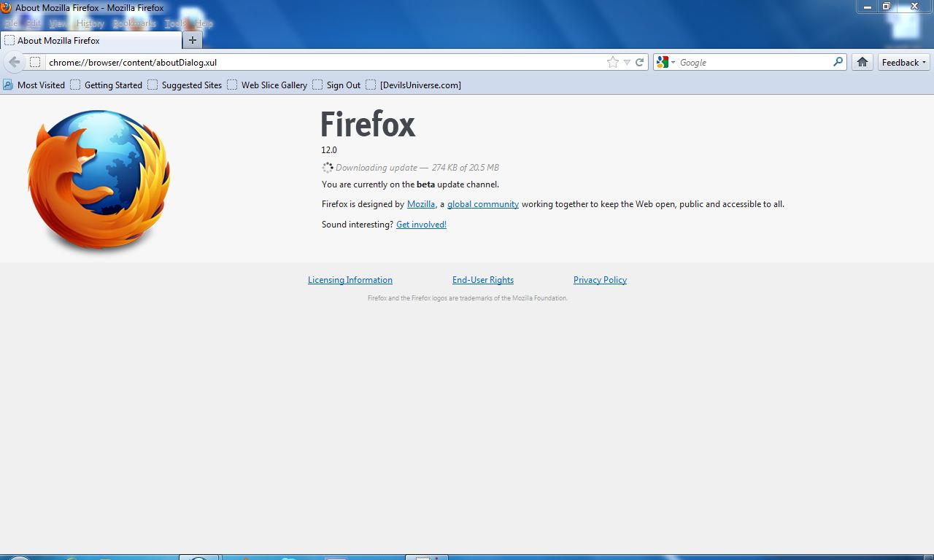Open the Web Slice Gallery bookmark
Image resolution: width=934 pixels, height=560 pixels.
click(x=267, y=85)
